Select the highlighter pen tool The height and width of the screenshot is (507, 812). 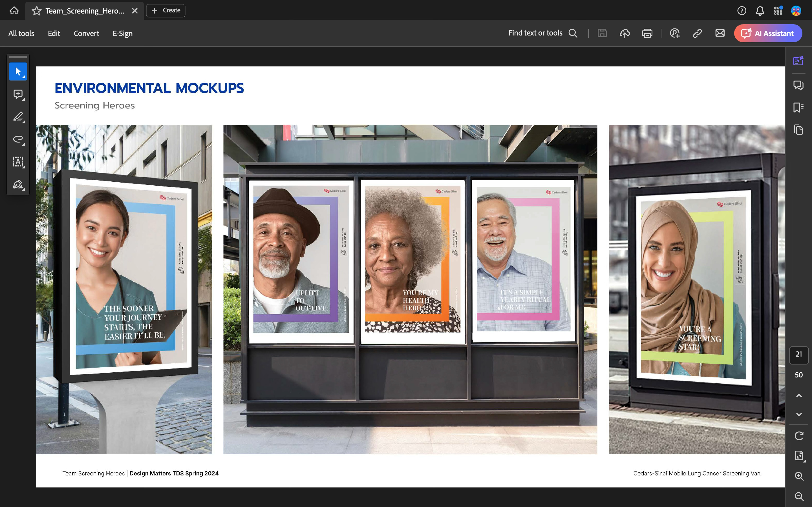click(x=18, y=117)
